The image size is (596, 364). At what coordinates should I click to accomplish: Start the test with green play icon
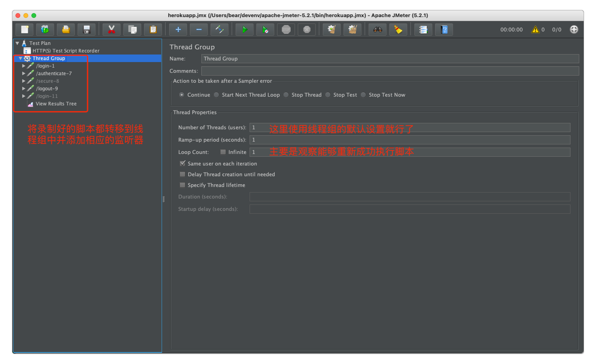[244, 29]
